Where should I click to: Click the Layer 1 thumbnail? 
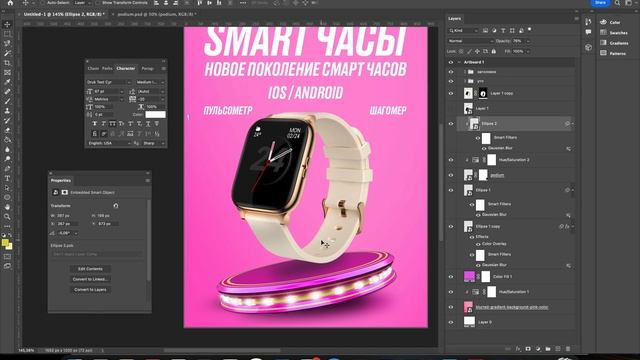(468, 108)
